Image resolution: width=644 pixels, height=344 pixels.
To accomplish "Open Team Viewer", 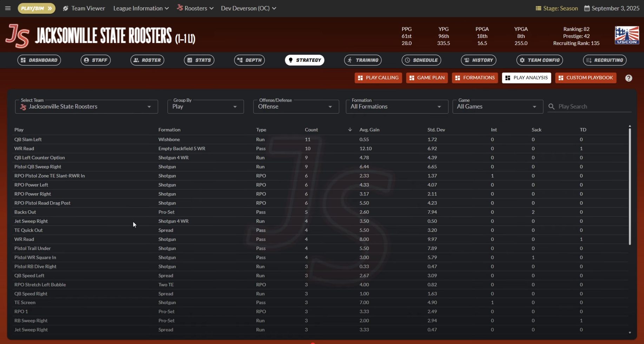I will [84, 8].
